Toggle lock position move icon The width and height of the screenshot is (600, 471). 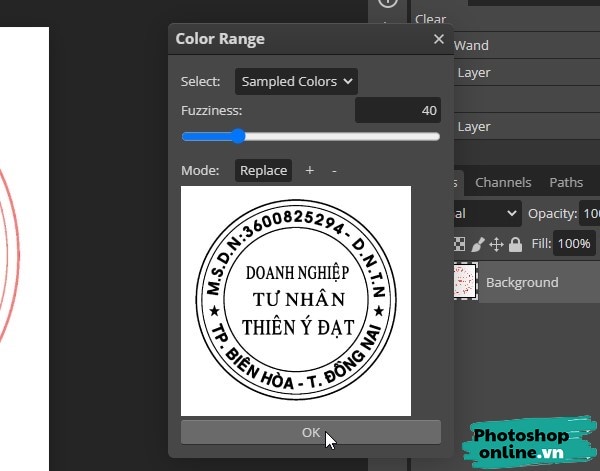(496, 244)
